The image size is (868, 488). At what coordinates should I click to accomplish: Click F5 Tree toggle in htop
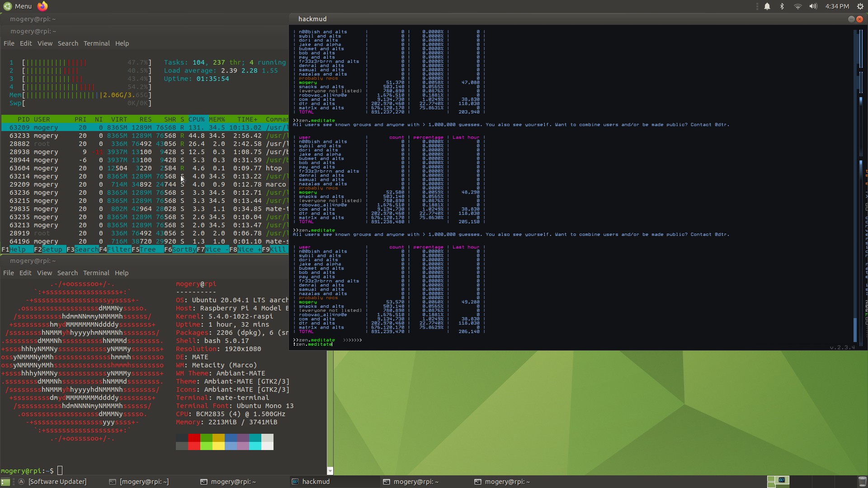(x=147, y=249)
